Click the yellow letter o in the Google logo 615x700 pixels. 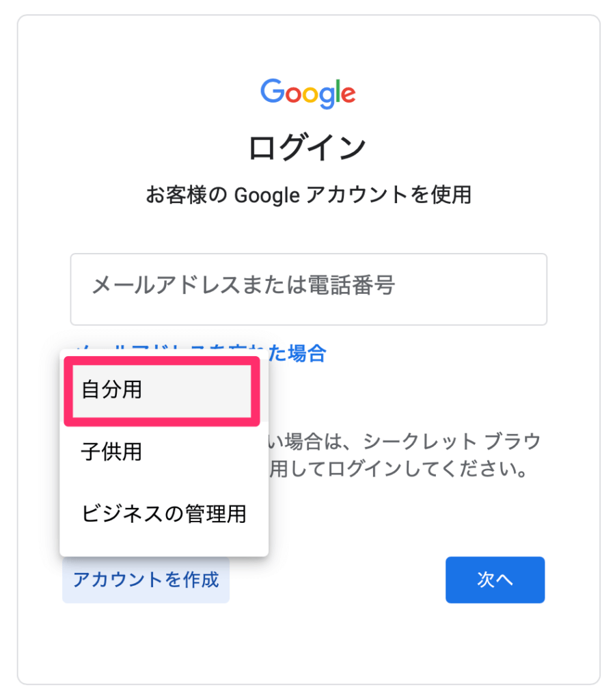pyautogui.click(x=310, y=95)
